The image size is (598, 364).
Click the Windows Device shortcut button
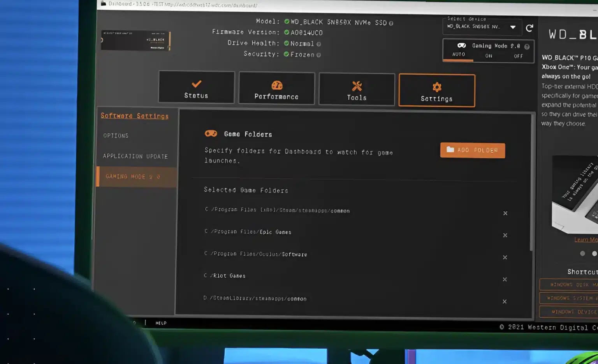tap(569, 312)
